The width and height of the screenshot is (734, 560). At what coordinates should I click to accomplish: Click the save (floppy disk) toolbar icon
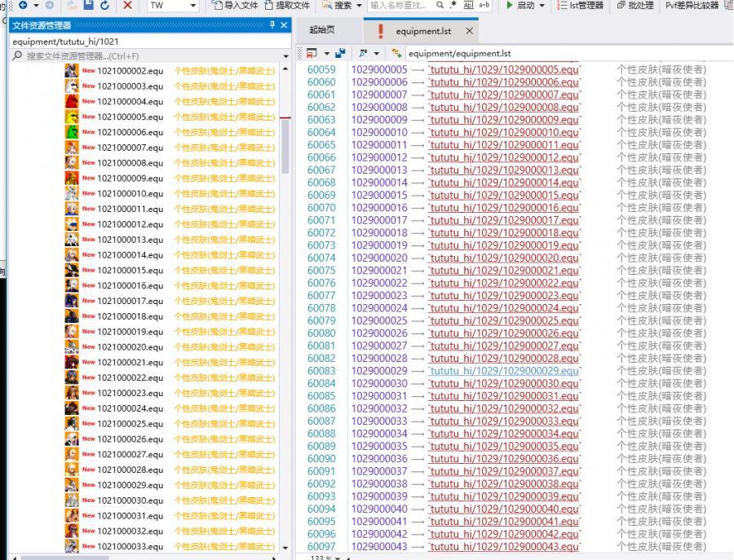[x=88, y=5]
